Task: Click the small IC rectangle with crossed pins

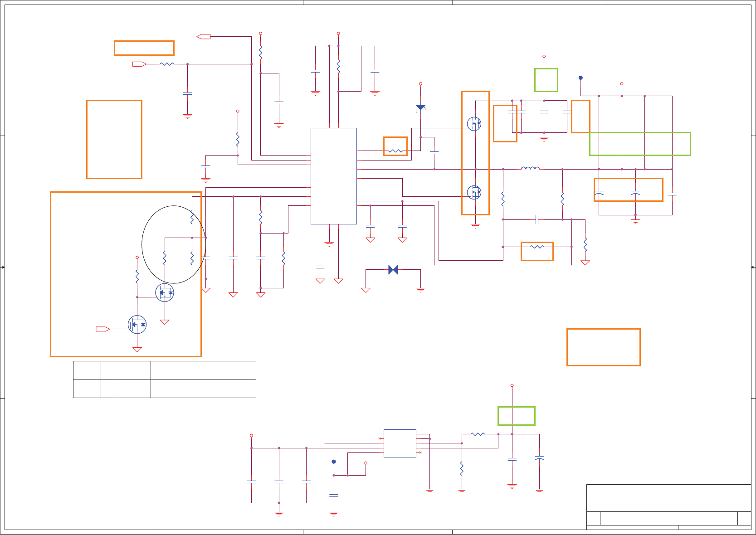Action: point(400,443)
